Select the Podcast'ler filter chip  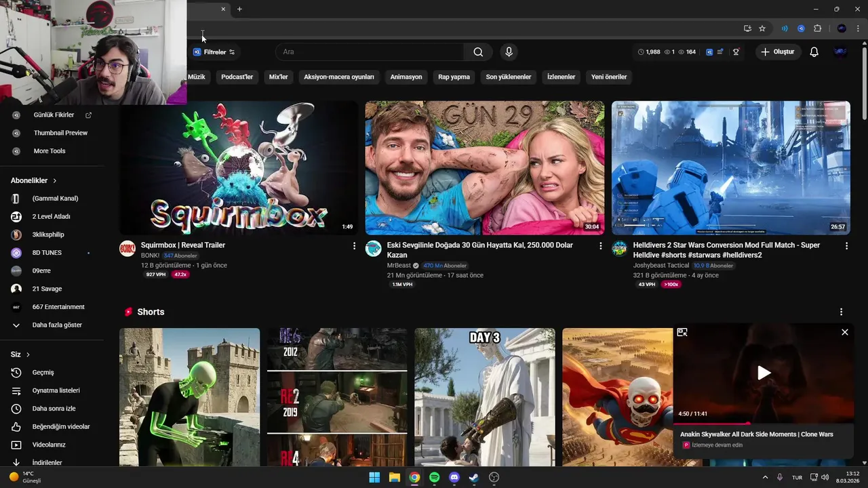coord(237,77)
